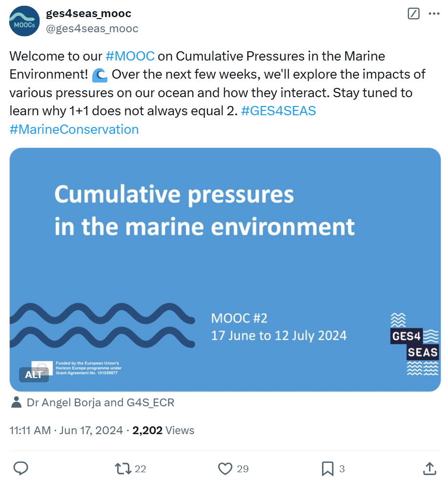448x482 pixels.
Task: Click the Grok slash icon at top
Action: 413,14
